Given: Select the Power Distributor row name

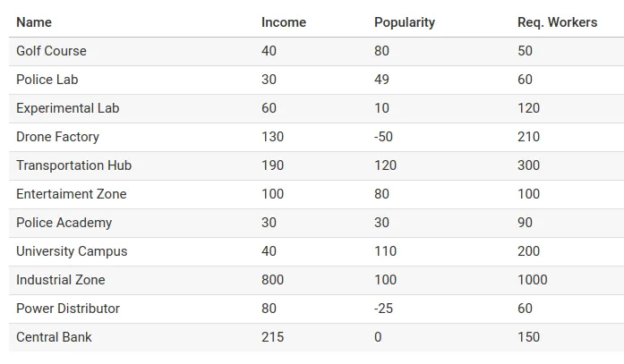Looking at the screenshot, I should [68, 309].
